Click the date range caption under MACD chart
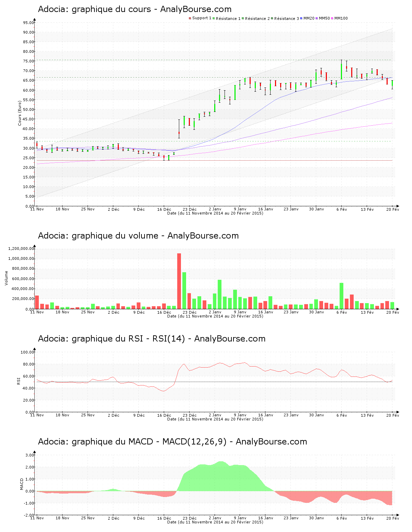The image size is (412, 532). 215,522
